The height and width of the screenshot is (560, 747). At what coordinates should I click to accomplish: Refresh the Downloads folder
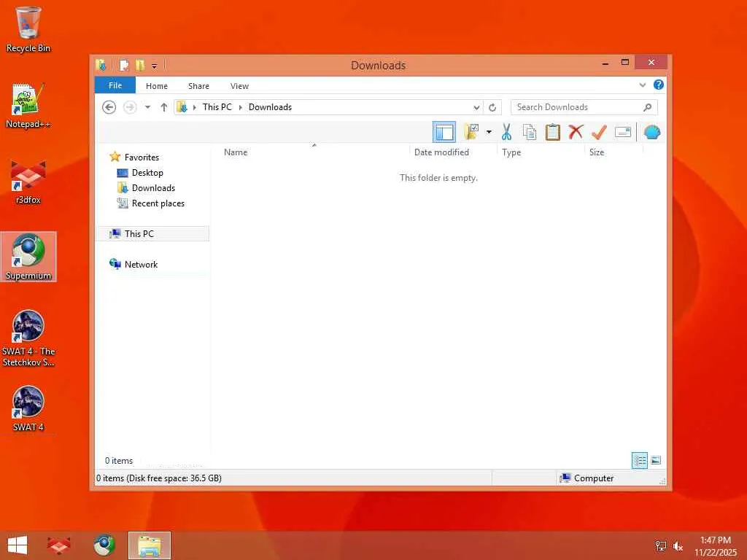point(492,108)
